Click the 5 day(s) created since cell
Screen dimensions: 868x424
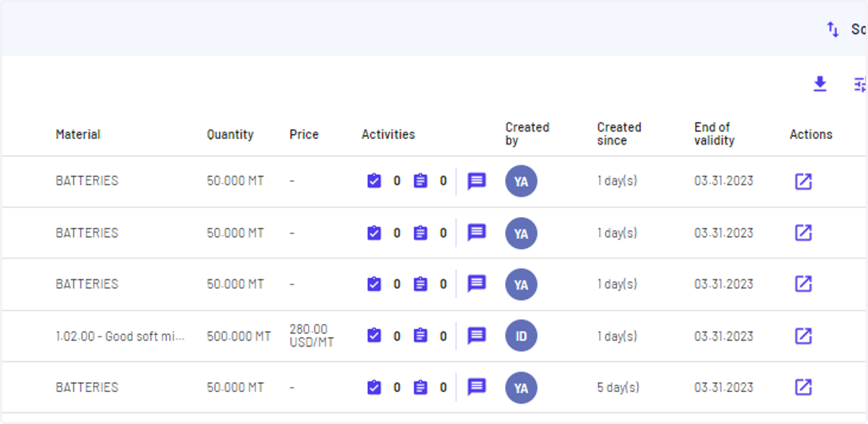coord(618,388)
